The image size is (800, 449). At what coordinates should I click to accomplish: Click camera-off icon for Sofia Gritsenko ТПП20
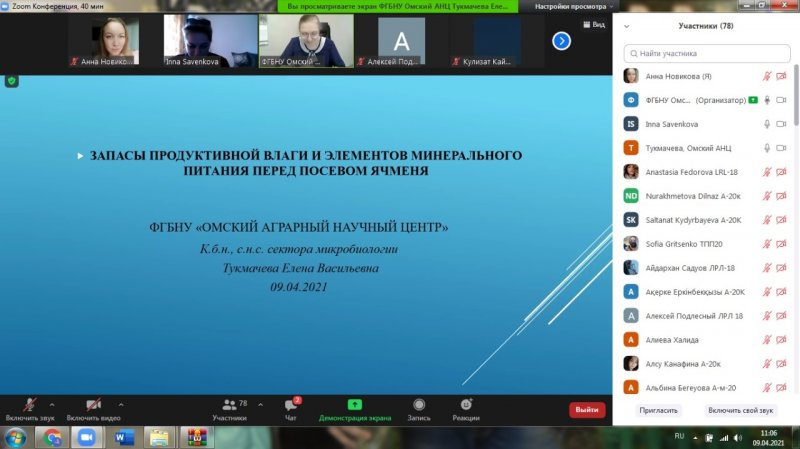coord(781,244)
